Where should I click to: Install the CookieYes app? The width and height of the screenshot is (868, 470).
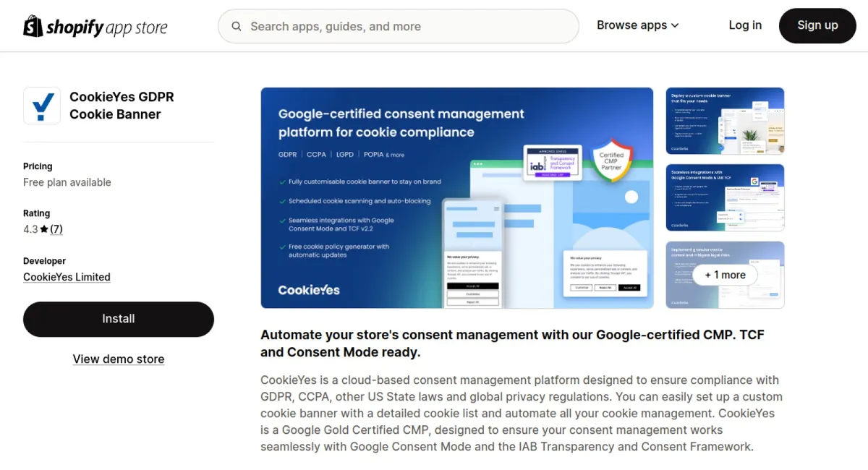coord(118,319)
